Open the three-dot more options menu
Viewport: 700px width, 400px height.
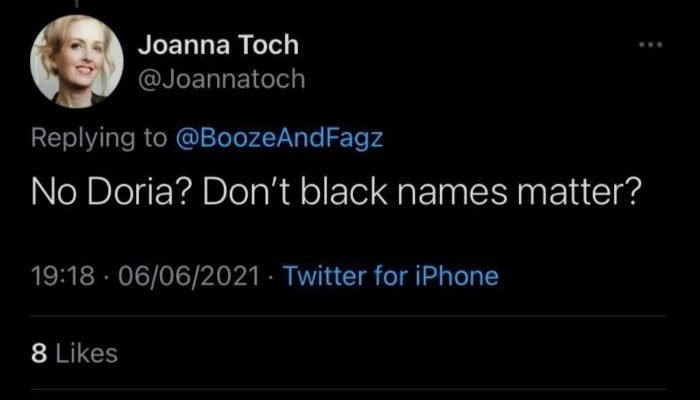coord(650,45)
